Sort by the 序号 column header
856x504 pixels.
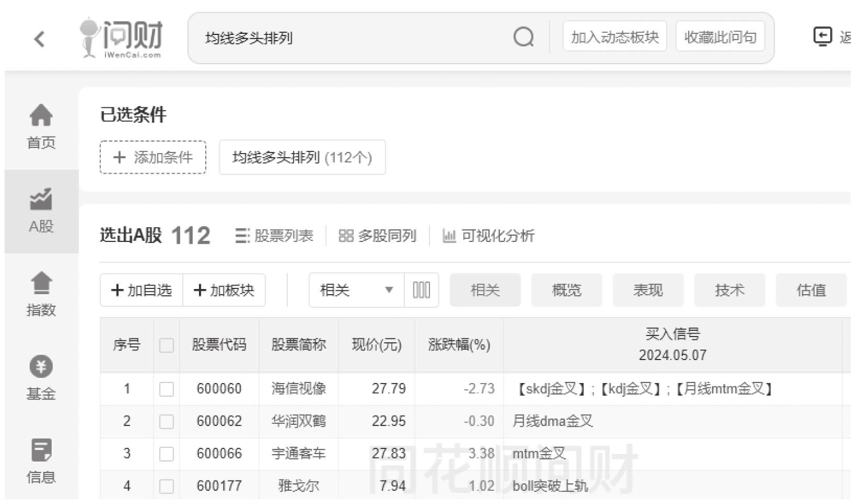click(x=127, y=345)
